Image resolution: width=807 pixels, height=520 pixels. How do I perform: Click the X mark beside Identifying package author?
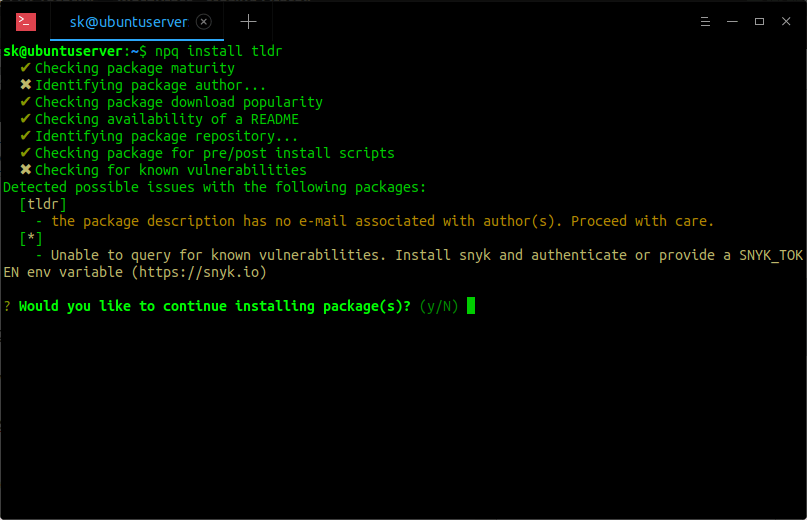(25, 85)
